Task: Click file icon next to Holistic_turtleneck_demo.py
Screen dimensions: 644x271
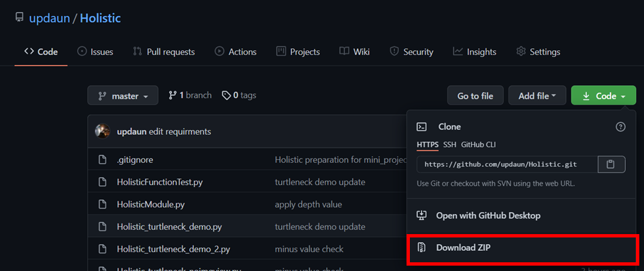Action: (103, 227)
